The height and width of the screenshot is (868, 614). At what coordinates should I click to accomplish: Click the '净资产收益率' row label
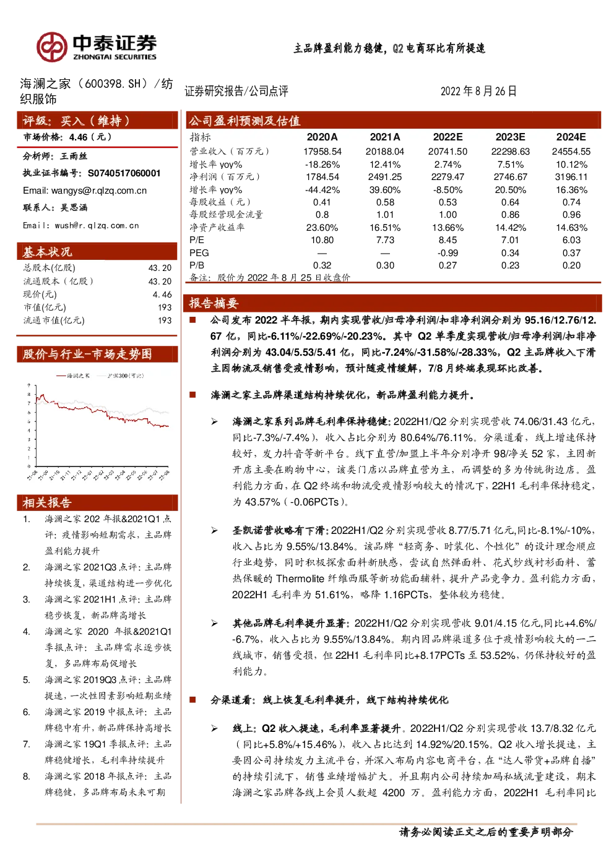tap(217, 228)
